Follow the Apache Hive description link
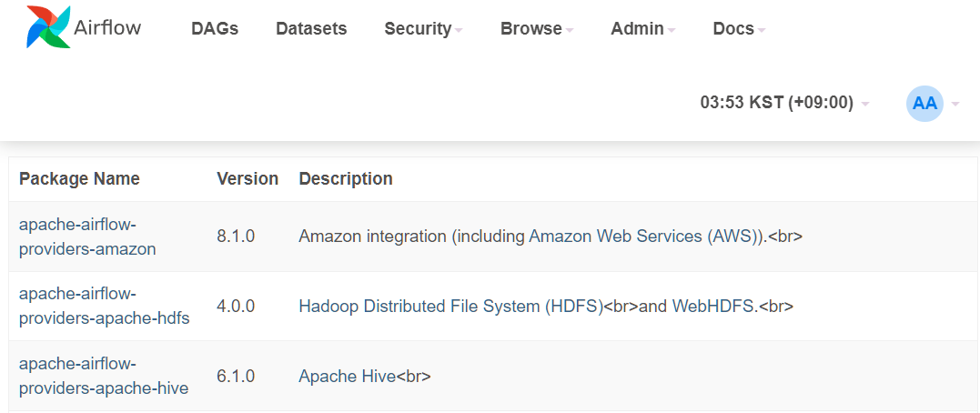 pos(348,376)
